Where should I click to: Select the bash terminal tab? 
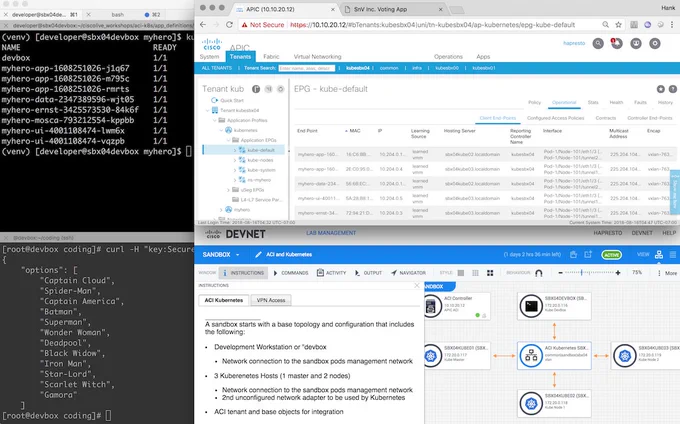click(118, 14)
